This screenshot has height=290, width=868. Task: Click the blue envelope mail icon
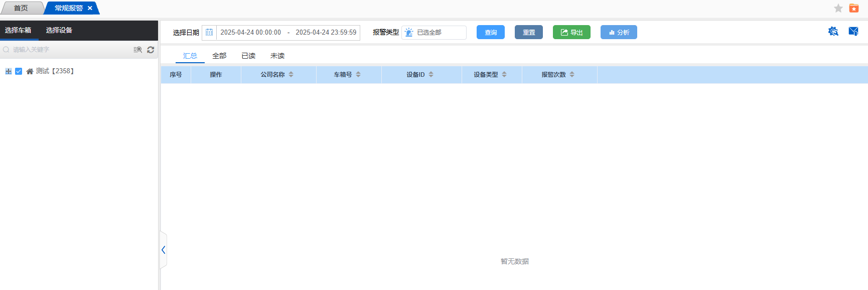853,32
